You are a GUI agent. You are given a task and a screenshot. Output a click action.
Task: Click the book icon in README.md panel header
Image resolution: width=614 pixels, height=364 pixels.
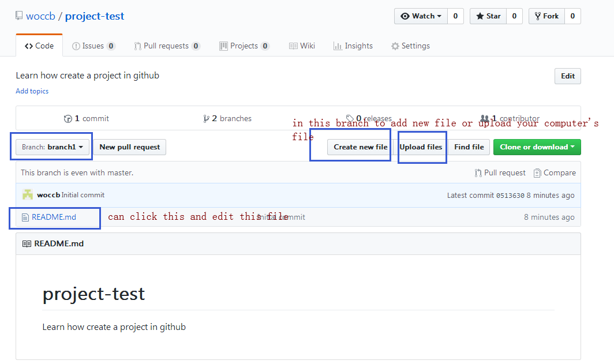coord(27,244)
